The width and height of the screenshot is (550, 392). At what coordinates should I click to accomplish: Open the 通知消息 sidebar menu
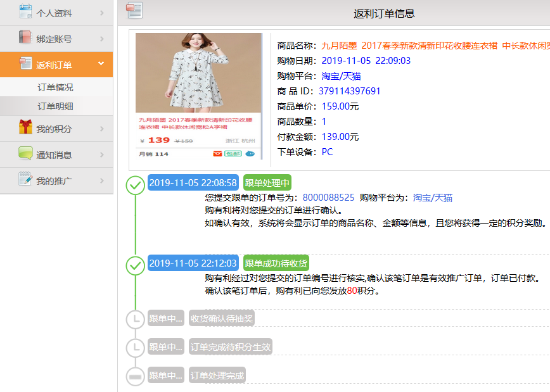click(x=54, y=155)
